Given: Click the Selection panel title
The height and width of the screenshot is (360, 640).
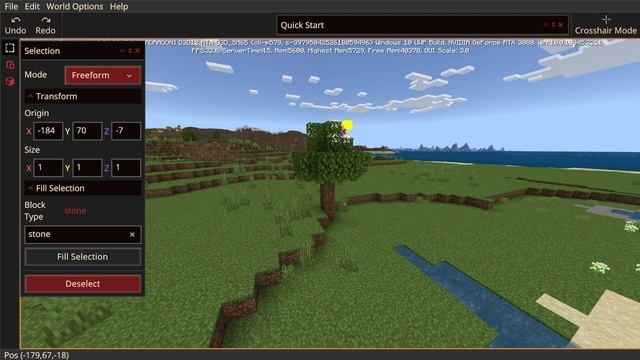Looking at the screenshot, I should tap(42, 51).
